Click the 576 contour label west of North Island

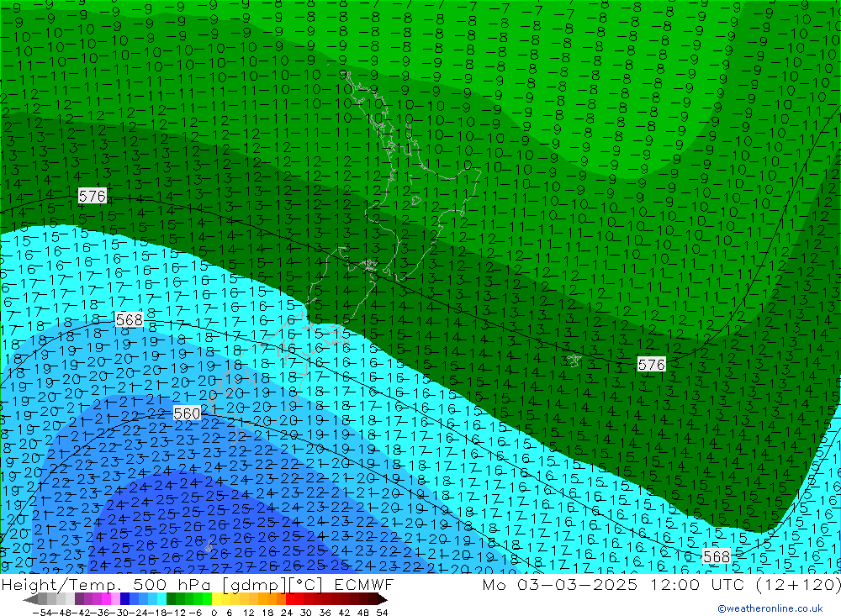(x=93, y=196)
